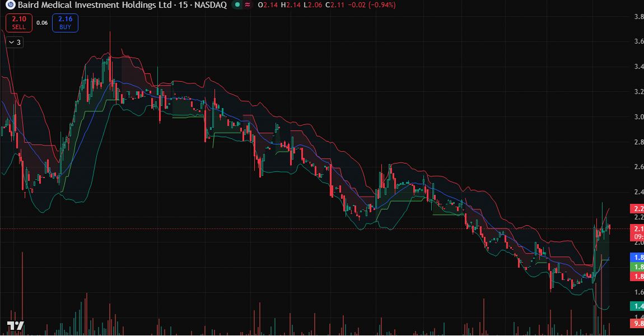Click the 3.0 price axis label
The width and height of the screenshot is (644, 336).
[638, 117]
